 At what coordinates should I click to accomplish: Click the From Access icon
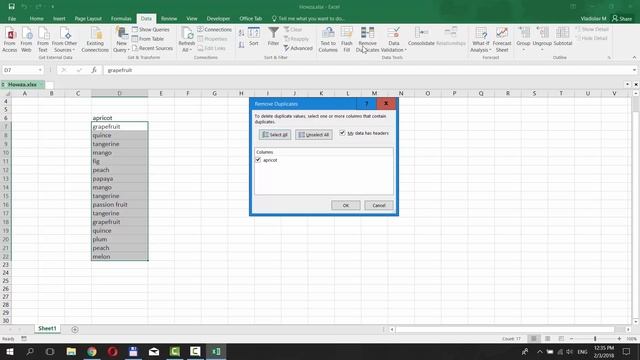10,39
